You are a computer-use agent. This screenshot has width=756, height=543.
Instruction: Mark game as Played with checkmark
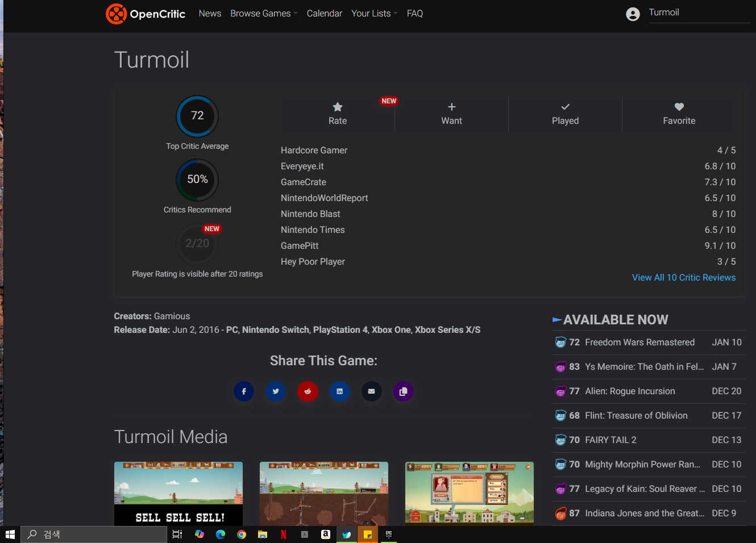coord(566,107)
